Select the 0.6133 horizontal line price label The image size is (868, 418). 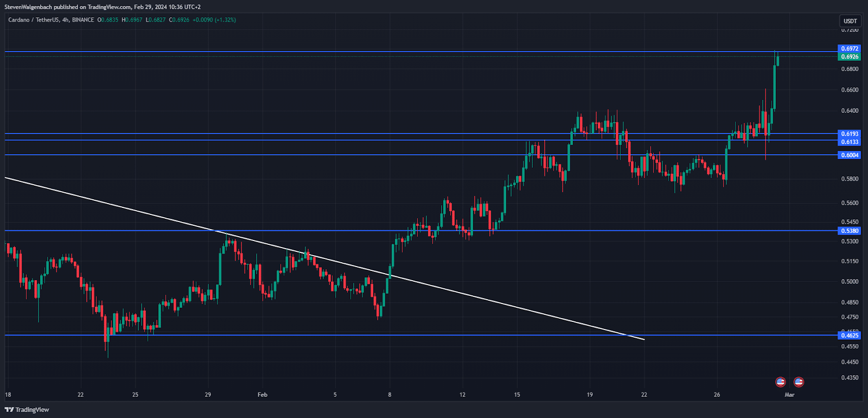pos(850,142)
